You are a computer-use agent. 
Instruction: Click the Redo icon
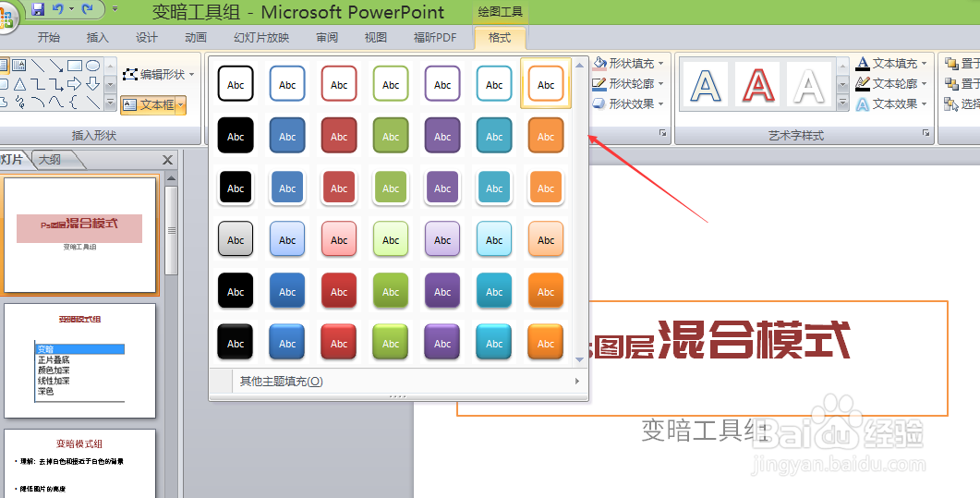coord(88,9)
